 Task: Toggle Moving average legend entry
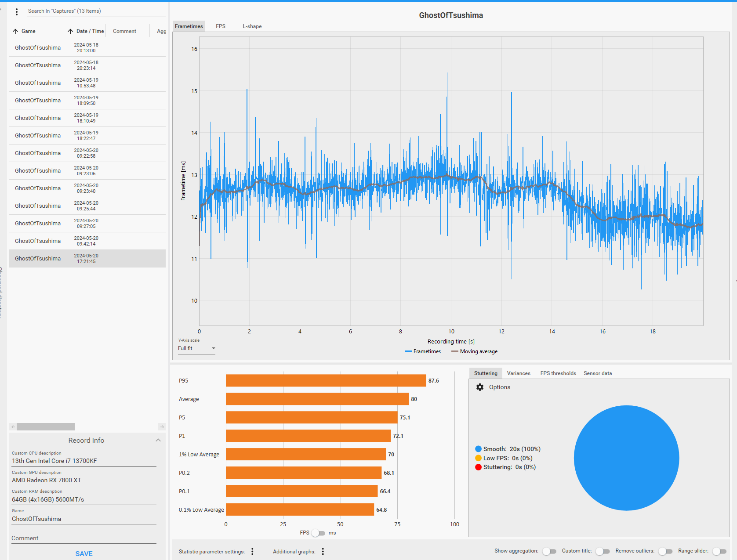[475, 351]
